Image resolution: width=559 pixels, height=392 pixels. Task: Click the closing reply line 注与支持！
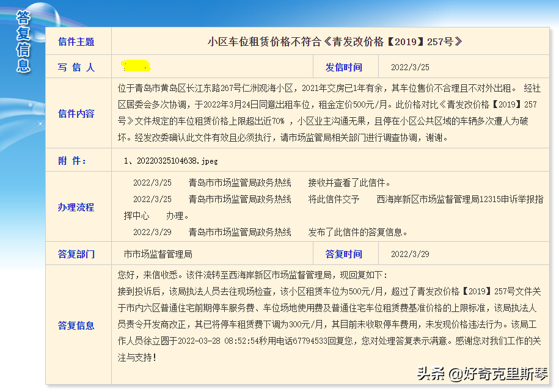click(137, 357)
